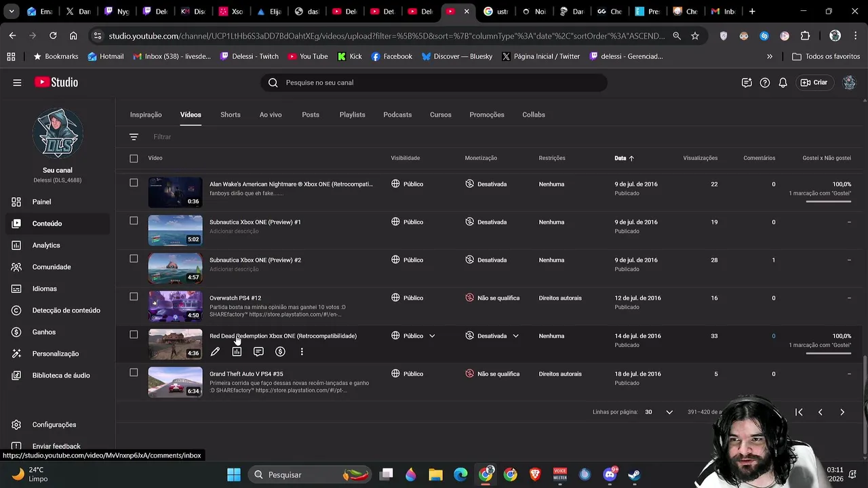868x488 pixels.
Task: Click the Pesquise no seu canal search box
Action: (x=434, y=83)
